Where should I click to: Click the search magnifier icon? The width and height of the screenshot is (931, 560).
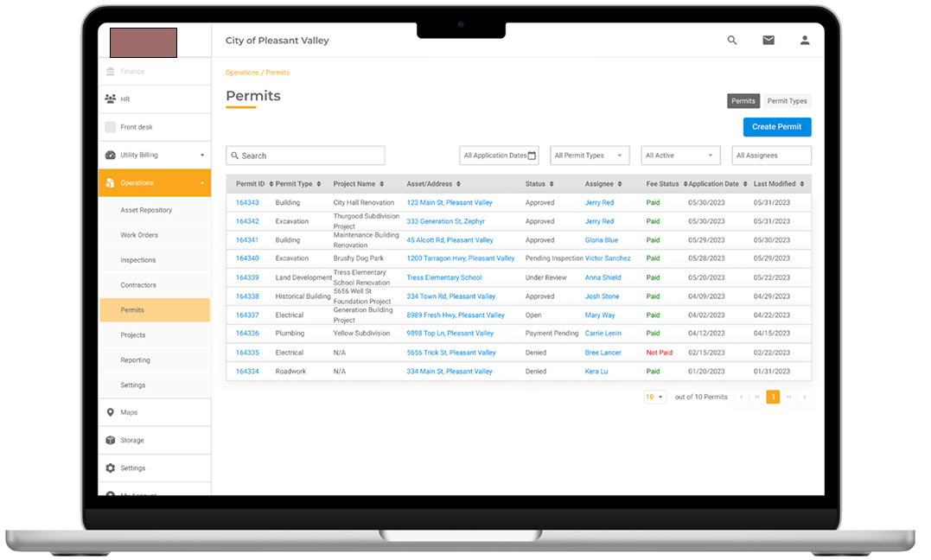click(x=732, y=40)
